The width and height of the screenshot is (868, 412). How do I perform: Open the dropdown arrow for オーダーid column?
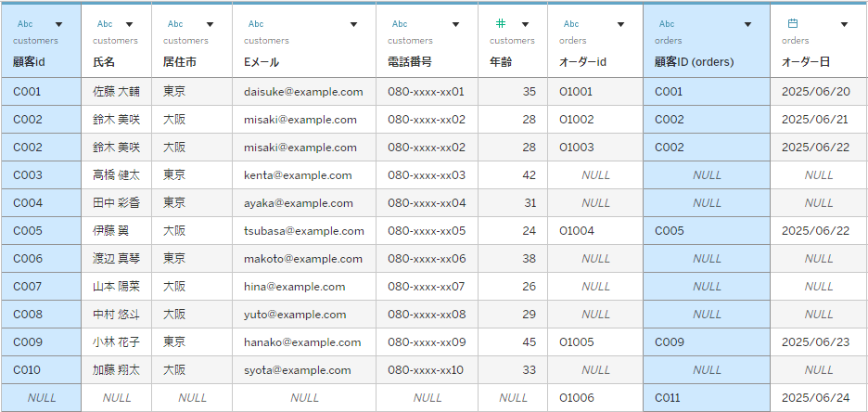[x=620, y=24]
